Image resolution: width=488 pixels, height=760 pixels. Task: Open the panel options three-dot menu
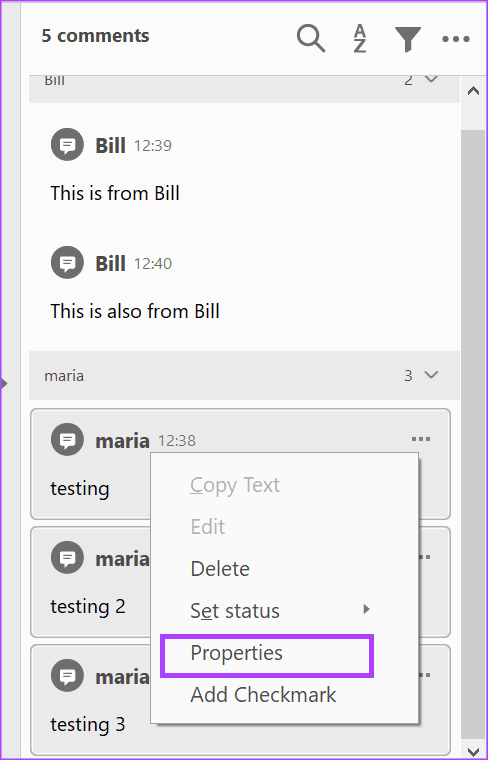click(456, 39)
